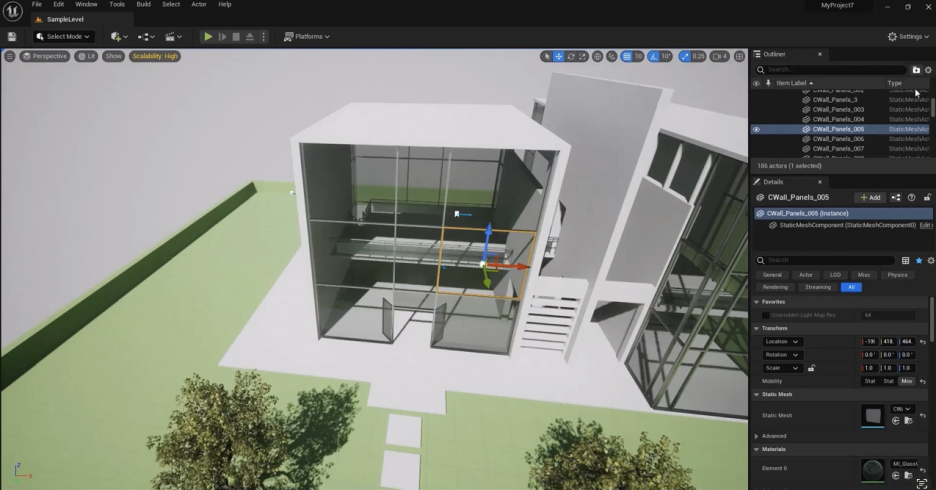Viewport: 936px width, 490px height.
Task: Select CWall_Panels_003 in the Outliner
Action: point(838,109)
